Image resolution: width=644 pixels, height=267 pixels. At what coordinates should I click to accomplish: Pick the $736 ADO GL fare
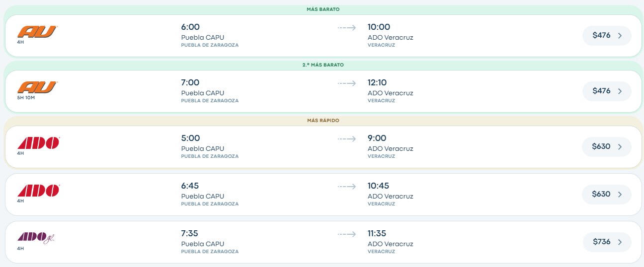(607, 242)
